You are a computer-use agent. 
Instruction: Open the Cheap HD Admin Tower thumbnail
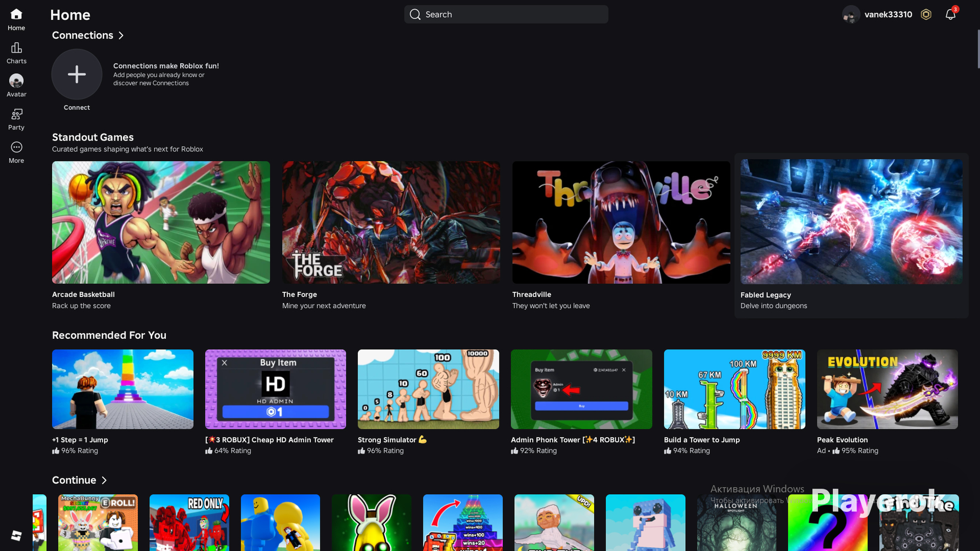click(x=276, y=389)
